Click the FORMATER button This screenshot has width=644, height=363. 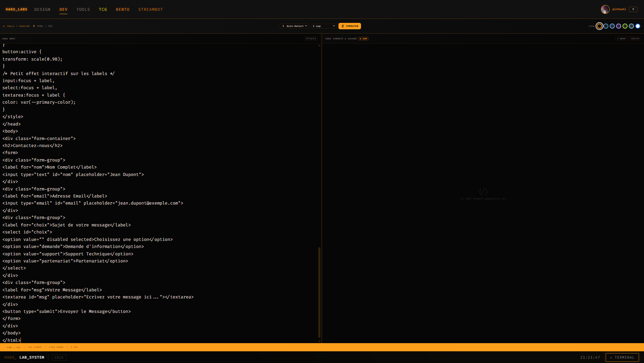click(x=350, y=26)
